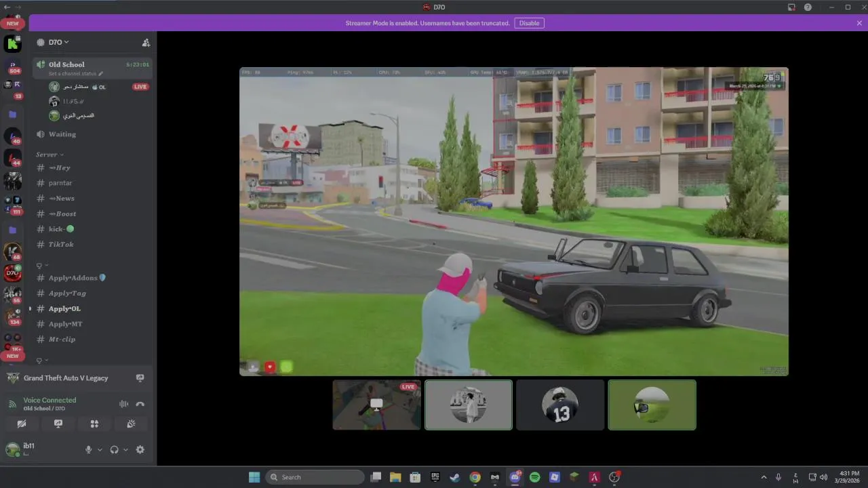868x488 pixels.
Task: Open the inbox icon in title bar
Action: pos(791,7)
